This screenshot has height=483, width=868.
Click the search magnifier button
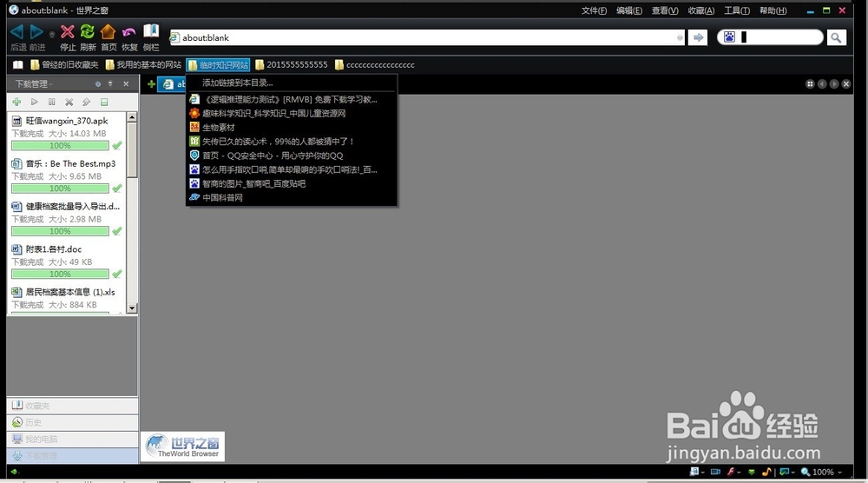836,37
